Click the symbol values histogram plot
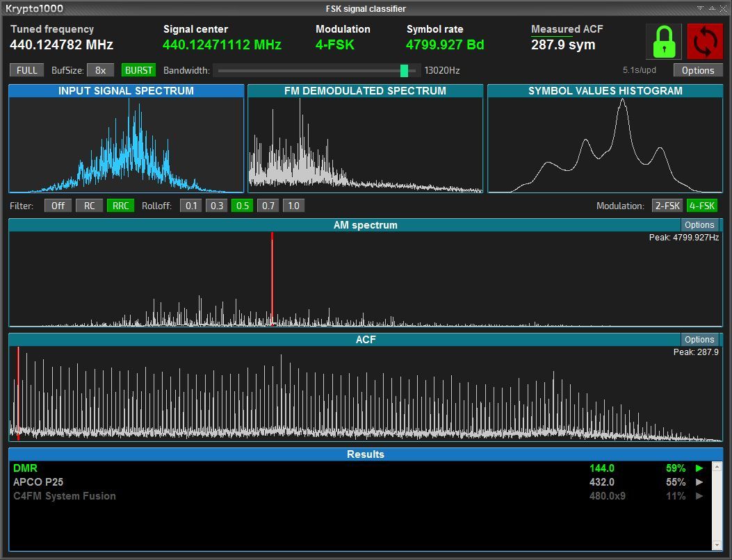 [x=605, y=145]
